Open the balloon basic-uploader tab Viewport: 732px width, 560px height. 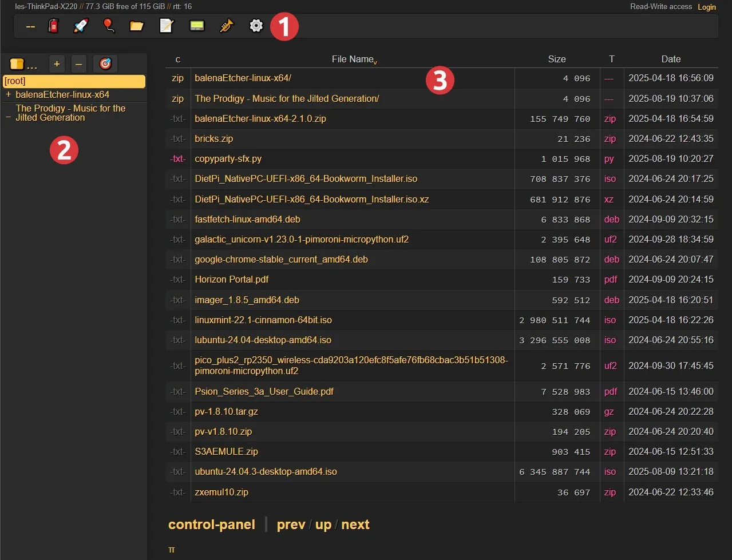coord(109,26)
